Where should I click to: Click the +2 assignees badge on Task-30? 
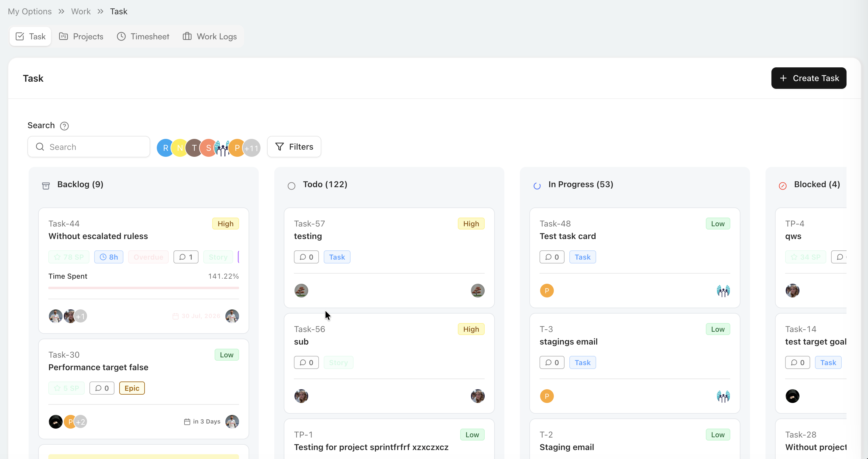(x=80, y=421)
